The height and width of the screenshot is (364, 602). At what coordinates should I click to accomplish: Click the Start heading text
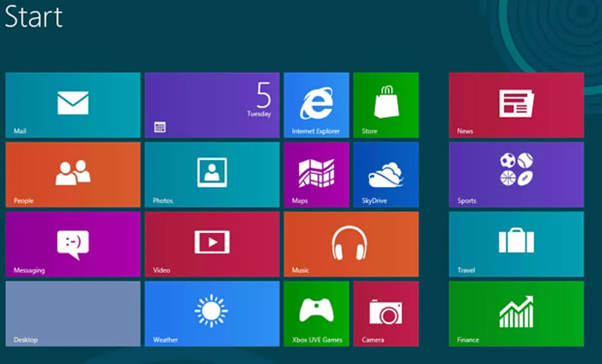[x=34, y=18]
